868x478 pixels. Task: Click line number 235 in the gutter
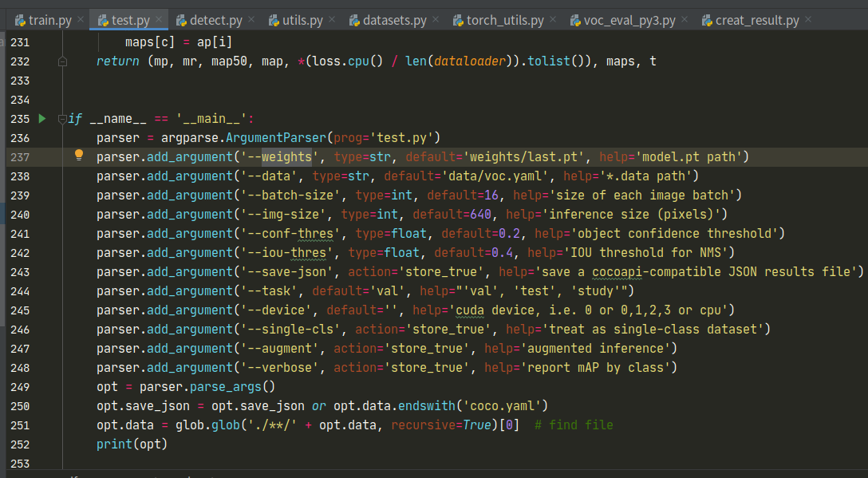[x=20, y=119]
